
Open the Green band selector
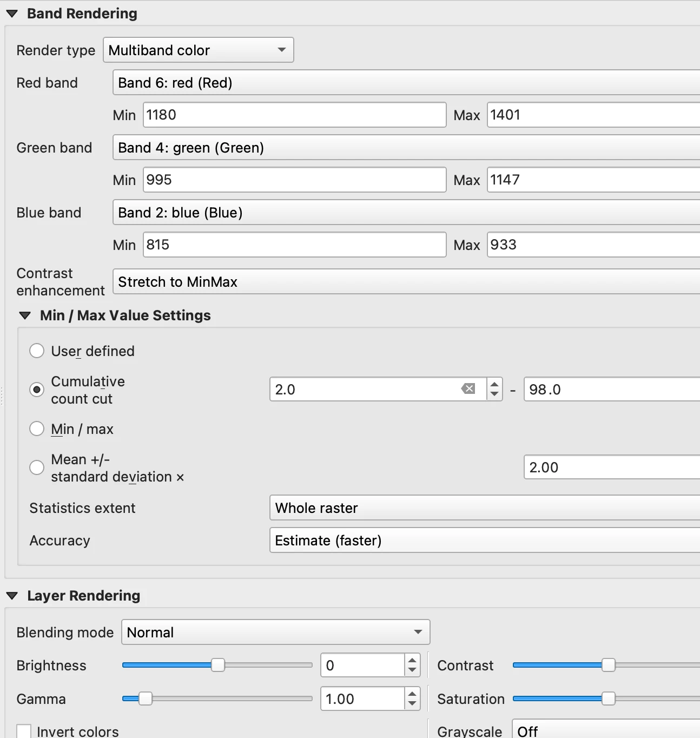pos(406,147)
